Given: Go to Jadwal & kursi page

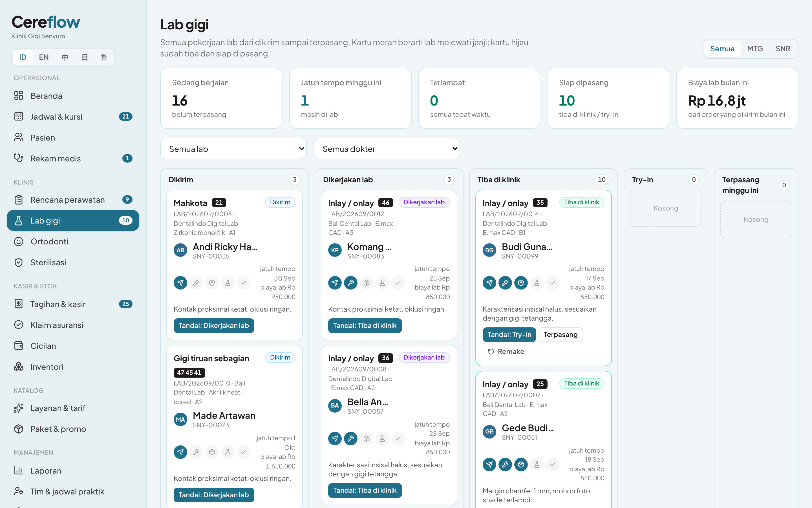Looking at the screenshot, I should (73, 117).
